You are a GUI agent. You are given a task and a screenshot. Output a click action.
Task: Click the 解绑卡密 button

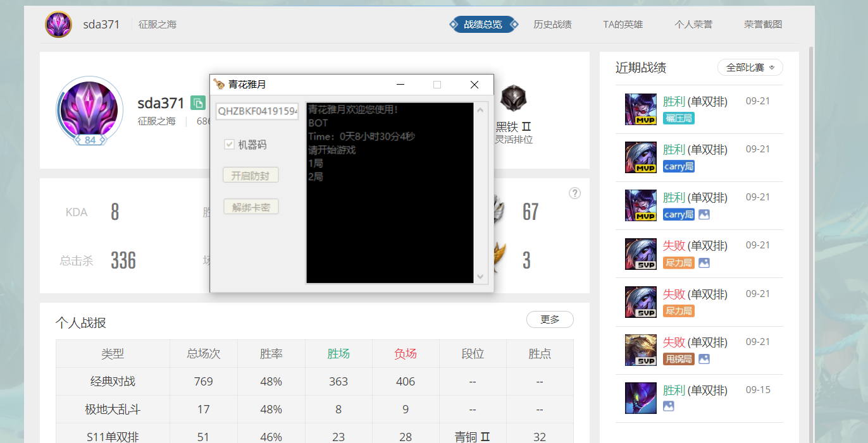[x=251, y=206]
